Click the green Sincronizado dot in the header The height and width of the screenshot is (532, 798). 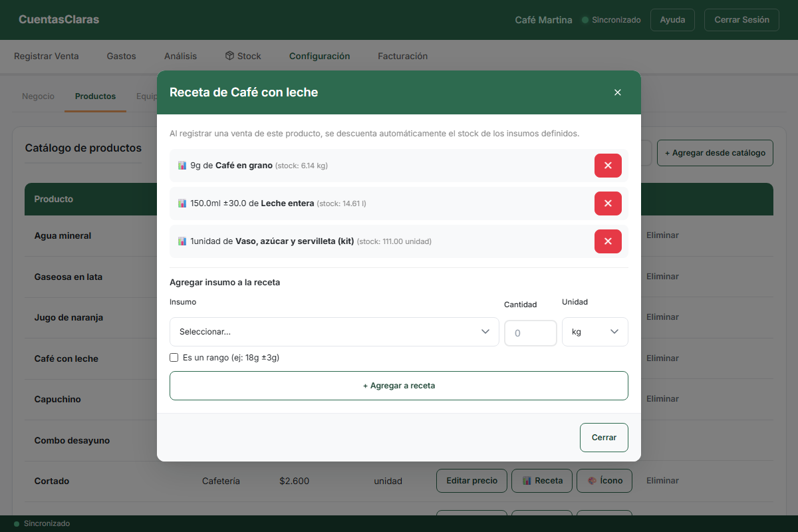[585, 20]
